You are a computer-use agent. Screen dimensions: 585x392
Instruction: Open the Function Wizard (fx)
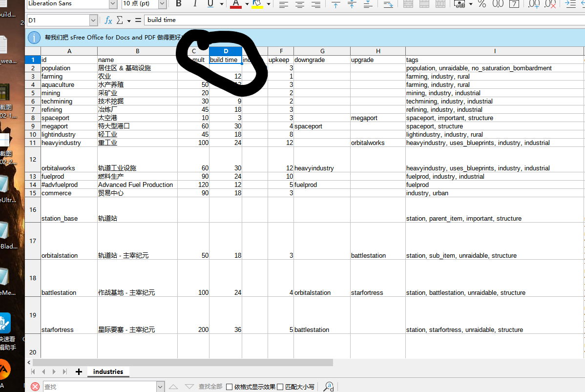(x=108, y=21)
